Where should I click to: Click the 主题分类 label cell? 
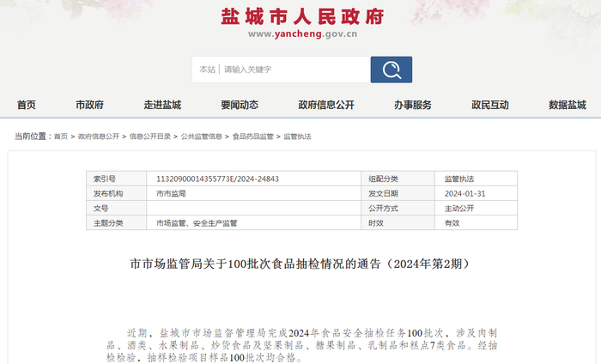pyautogui.click(x=117, y=223)
